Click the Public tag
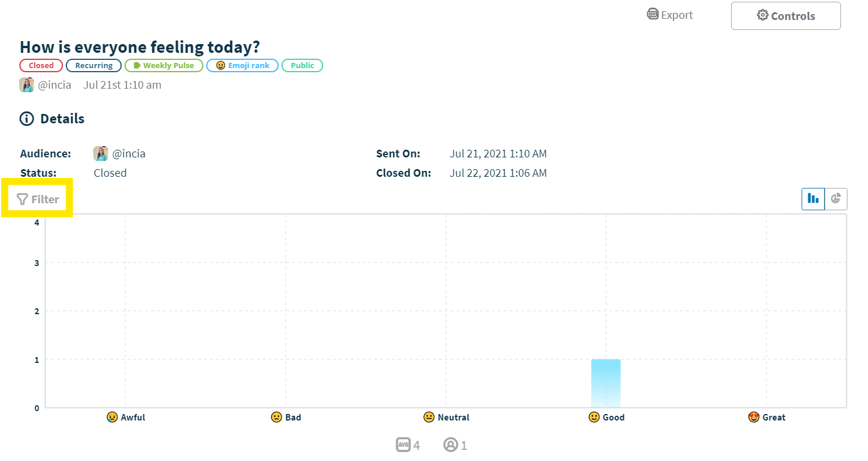The height and width of the screenshot is (461, 868). point(302,65)
